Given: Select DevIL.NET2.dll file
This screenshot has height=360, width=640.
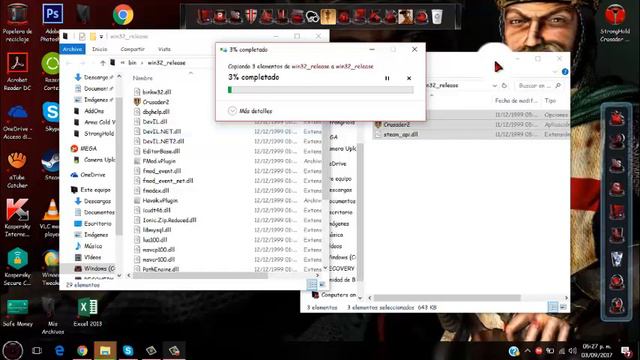Looking at the screenshot, I should click(x=163, y=141).
